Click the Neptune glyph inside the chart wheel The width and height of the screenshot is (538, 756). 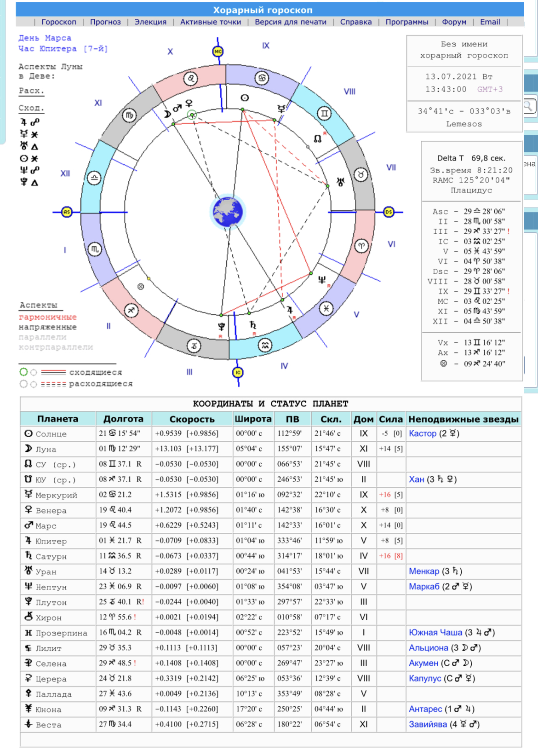coord(322,279)
